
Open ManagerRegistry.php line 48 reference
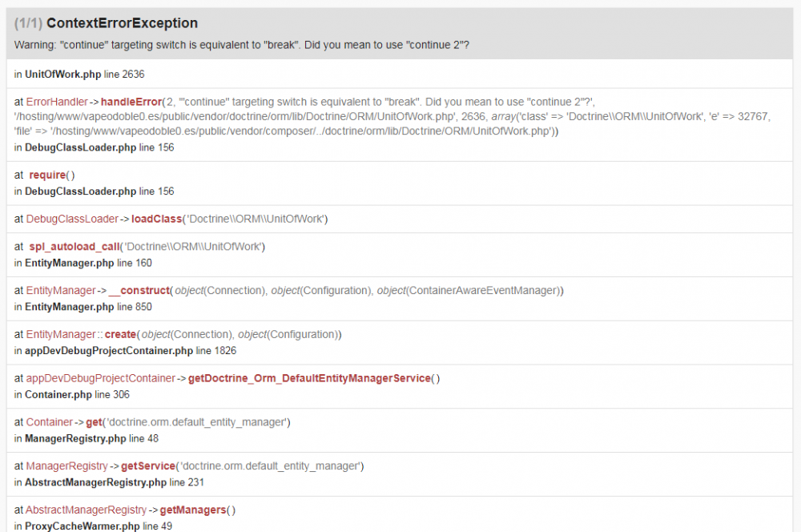75,438
